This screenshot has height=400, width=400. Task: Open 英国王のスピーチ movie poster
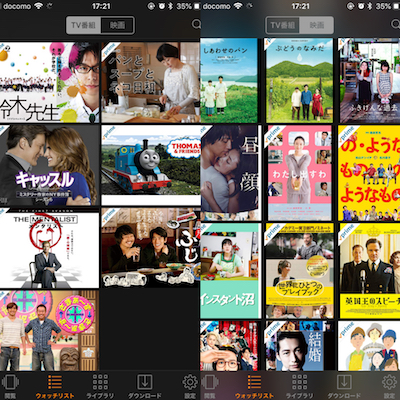[x=370, y=271]
